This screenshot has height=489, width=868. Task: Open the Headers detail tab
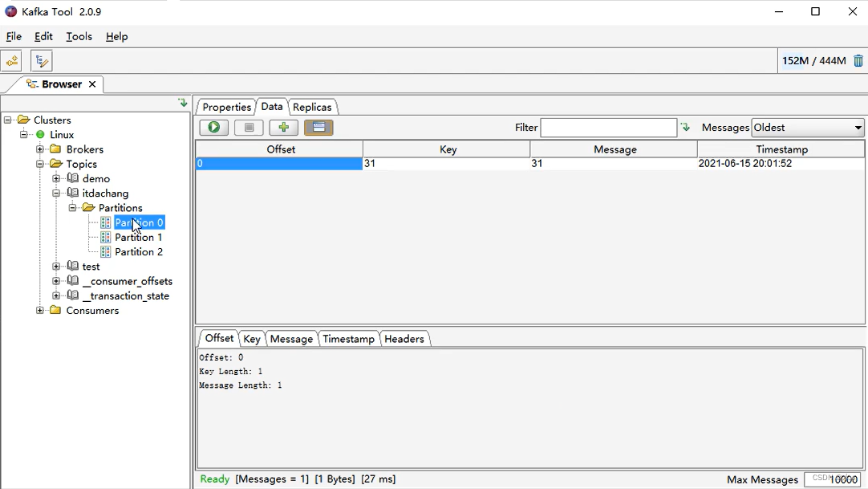click(x=404, y=339)
